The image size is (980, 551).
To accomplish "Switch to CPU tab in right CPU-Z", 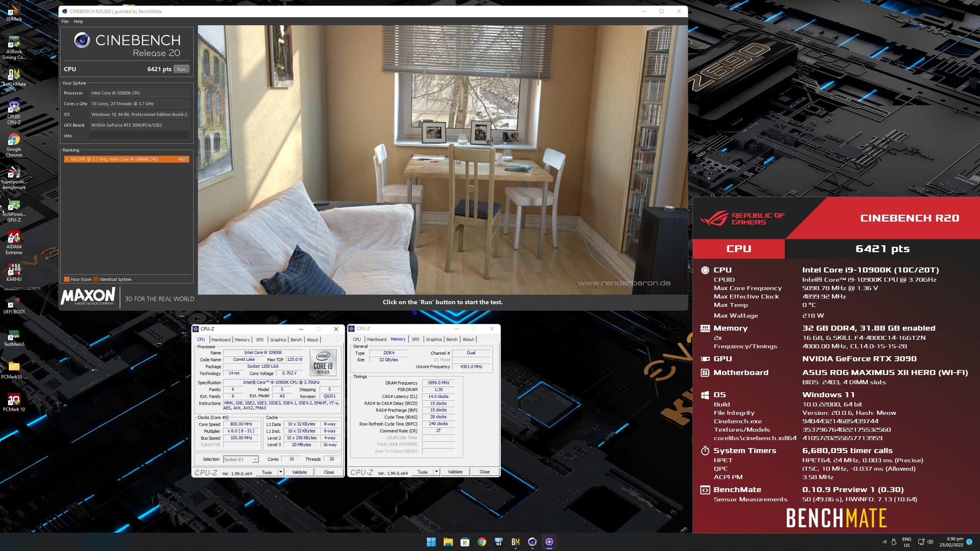I will pyautogui.click(x=357, y=339).
